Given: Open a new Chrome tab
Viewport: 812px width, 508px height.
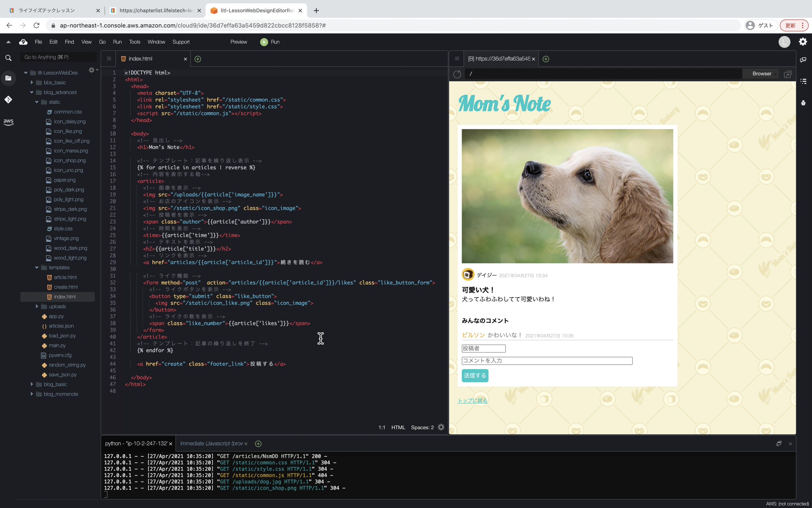Looking at the screenshot, I should tap(316, 11).
